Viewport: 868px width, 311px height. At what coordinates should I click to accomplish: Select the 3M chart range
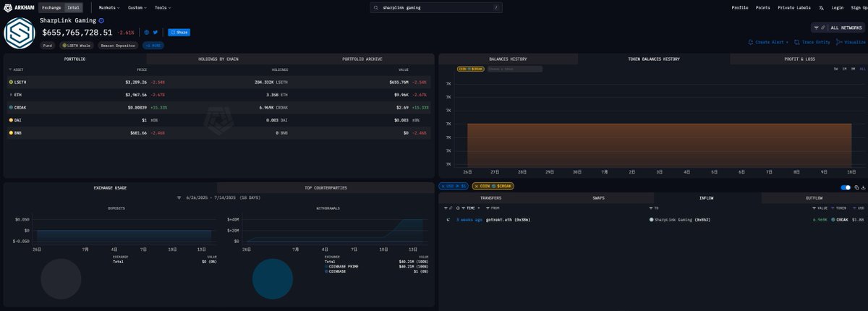(853, 69)
